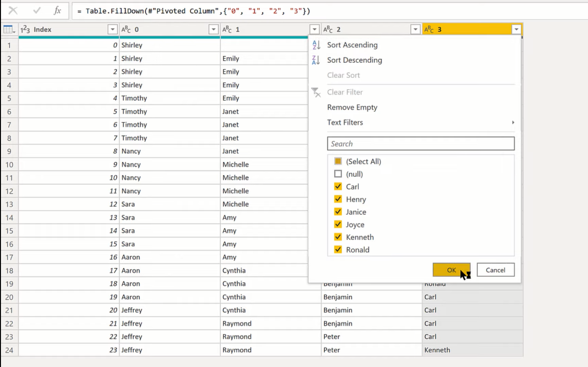Click the ABC data type icon of column 1
The image size is (588, 367).
tap(227, 30)
